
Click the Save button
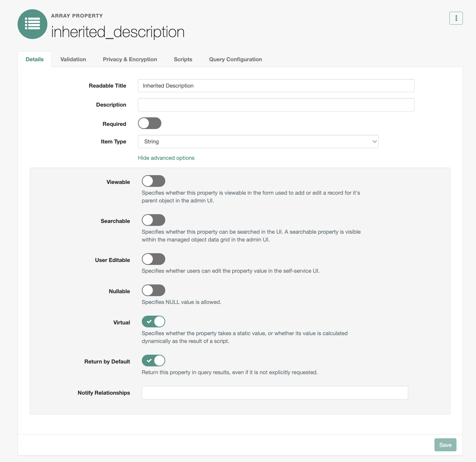[x=445, y=445]
